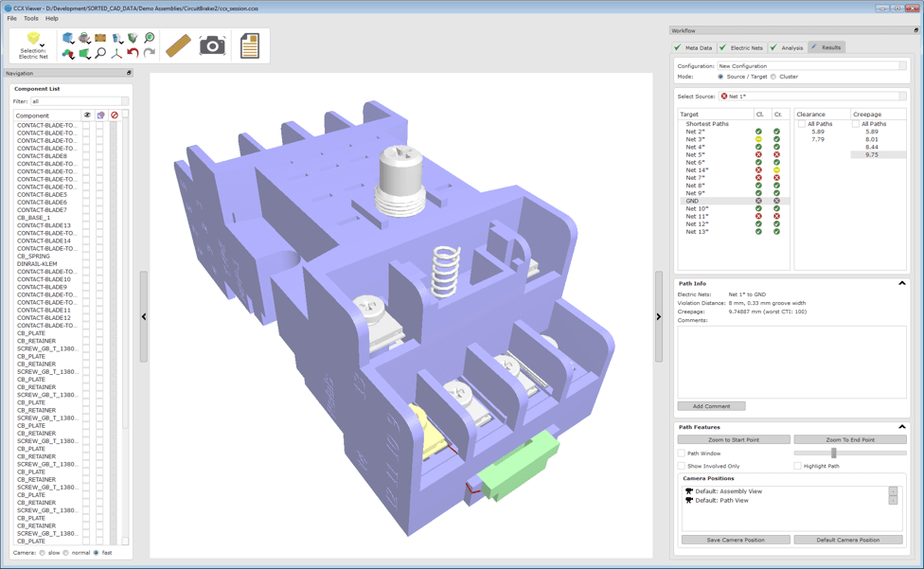The height and width of the screenshot is (569, 924).
Task: Select Net 5* in the Target list
Action: (696, 154)
